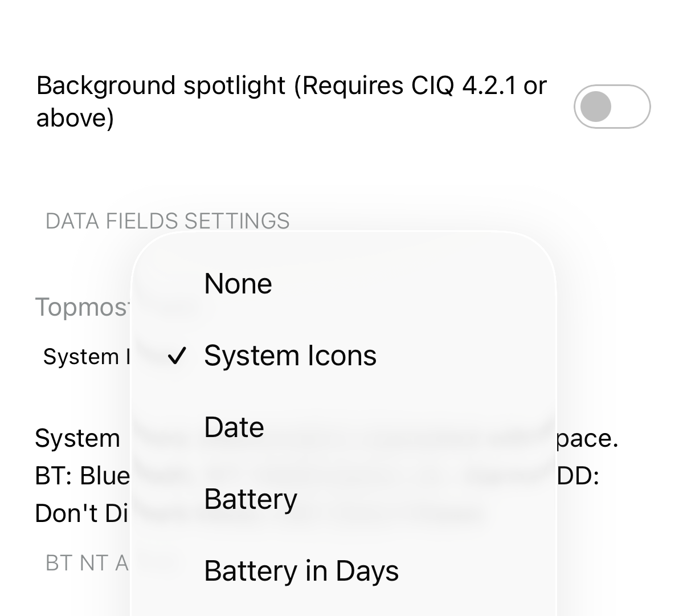
Task: Select the Battery option
Action: pos(251,500)
